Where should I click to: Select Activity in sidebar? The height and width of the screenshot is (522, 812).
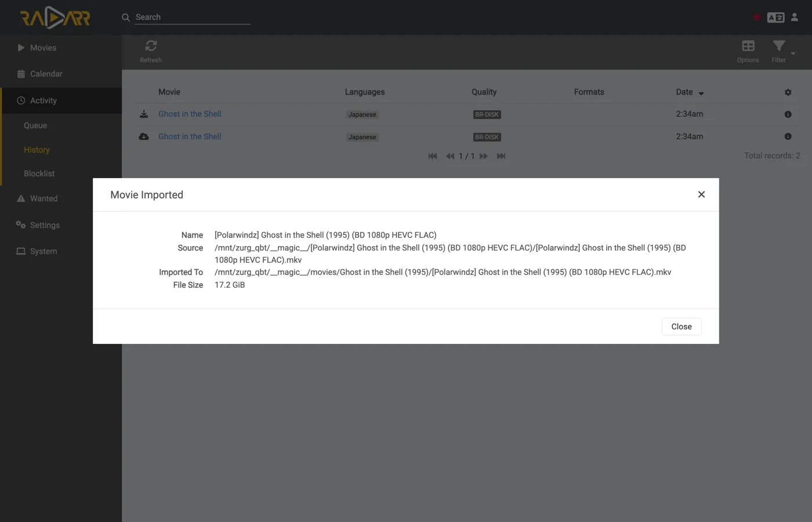(x=61, y=100)
